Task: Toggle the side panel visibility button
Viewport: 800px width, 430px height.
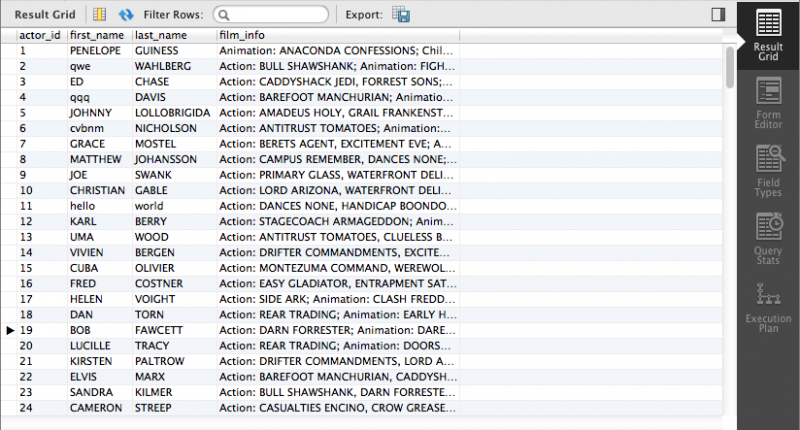Action: [x=717, y=15]
